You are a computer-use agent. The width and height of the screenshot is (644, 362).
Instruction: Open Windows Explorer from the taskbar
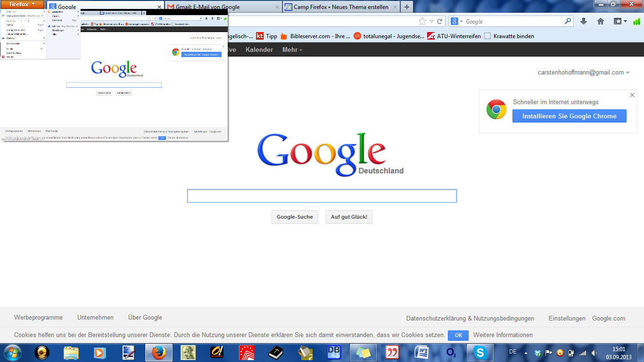71,353
